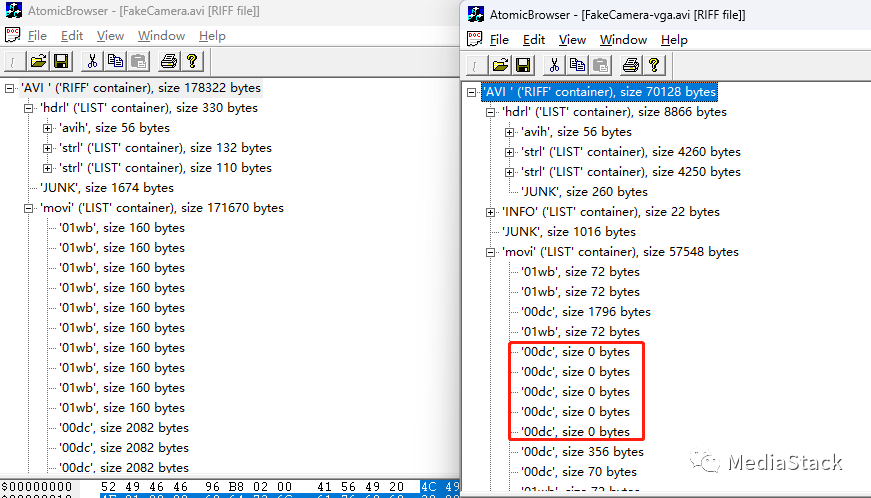
Task: Click Cut scissors icon in left FakeCamera.avi window
Action: point(93,61)
